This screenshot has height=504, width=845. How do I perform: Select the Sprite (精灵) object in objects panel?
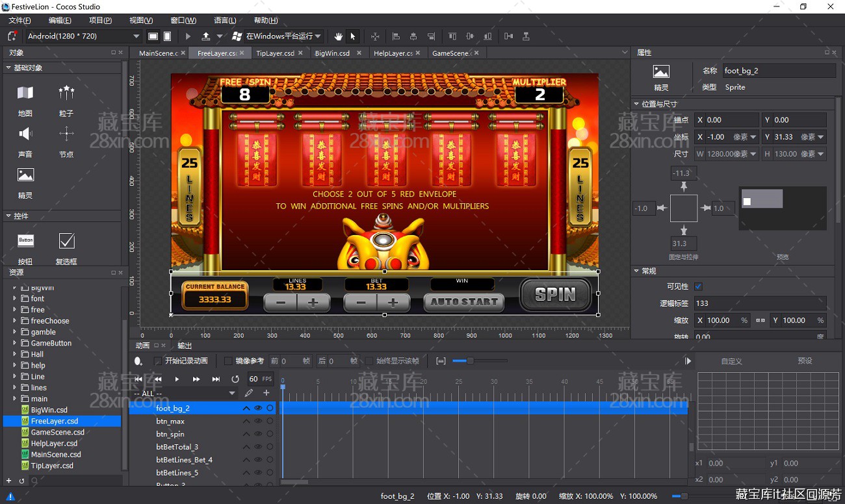tap(25, 182)
